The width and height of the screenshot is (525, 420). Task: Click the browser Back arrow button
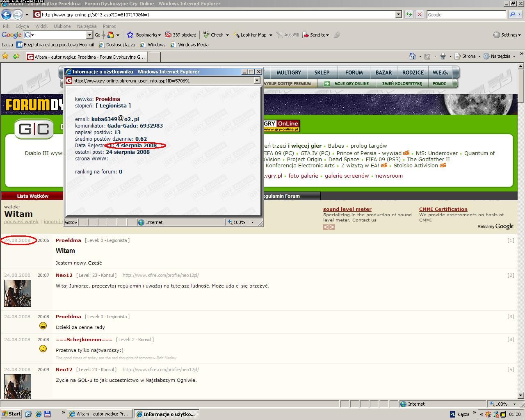[6, 14]
